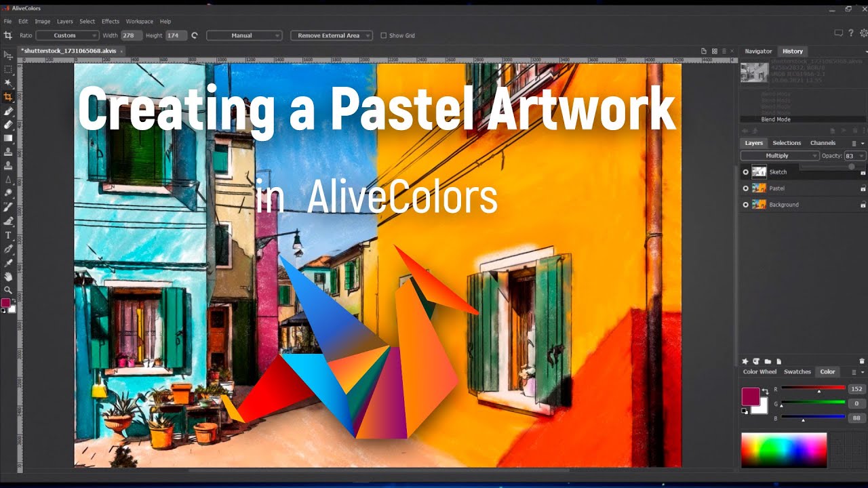The height and width of the screenshot is (488, 868).
Task: Switch to the Selections tab
Action: click(787, 143)
